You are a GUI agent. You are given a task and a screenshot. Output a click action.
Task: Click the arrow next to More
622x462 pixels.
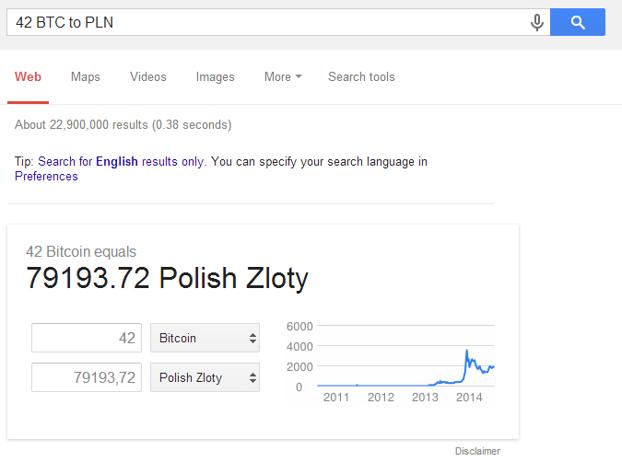299,77
